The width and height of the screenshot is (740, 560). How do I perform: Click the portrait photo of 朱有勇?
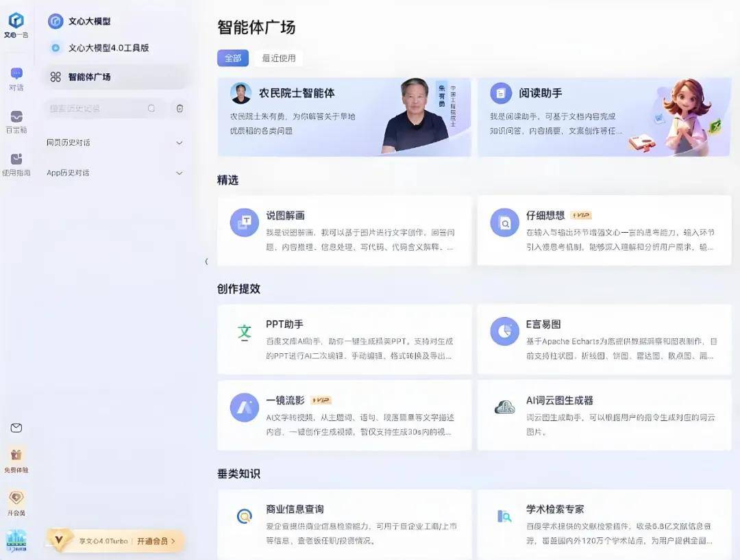tap(415, 116)
